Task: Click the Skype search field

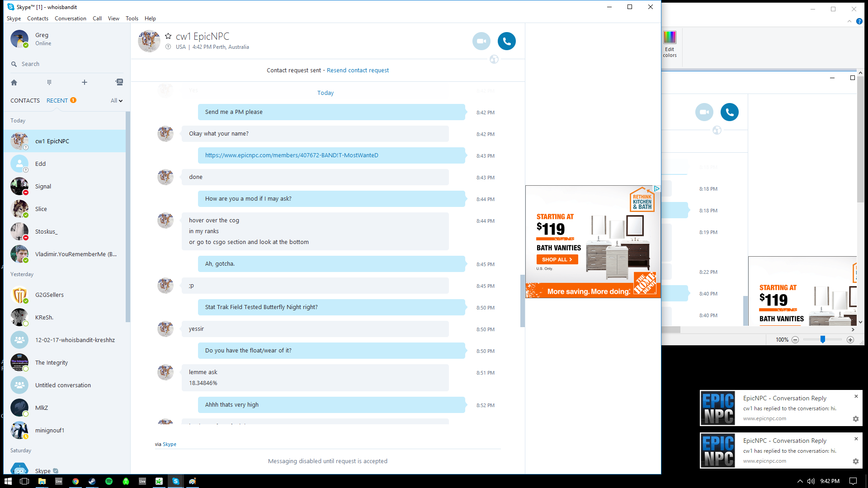Action: coord(67,64)
